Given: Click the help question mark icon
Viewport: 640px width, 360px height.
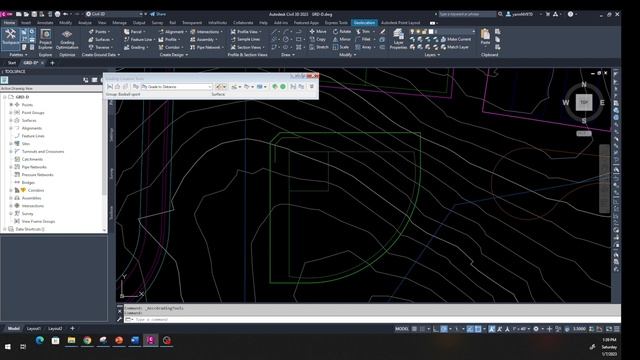Looking at the screenshot, I should coord(570,14).
